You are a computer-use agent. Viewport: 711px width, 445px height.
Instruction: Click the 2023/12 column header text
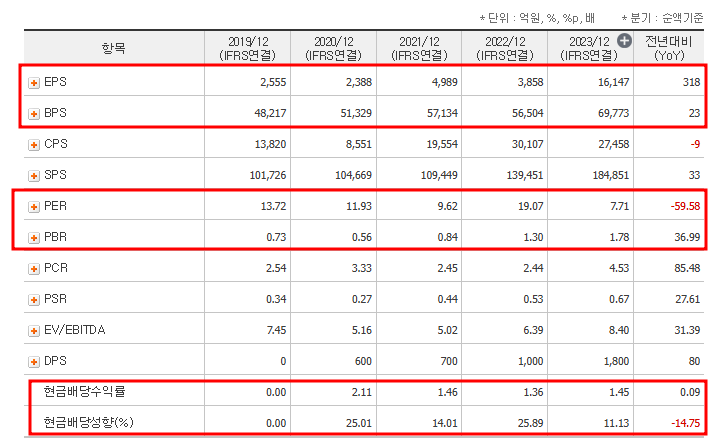[x=589, y=48]
